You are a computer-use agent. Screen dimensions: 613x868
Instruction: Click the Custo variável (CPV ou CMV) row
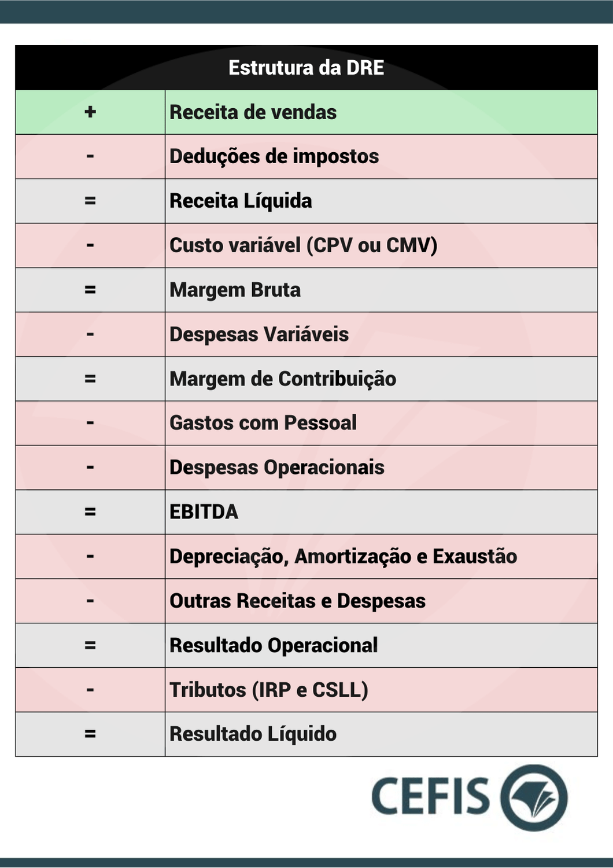pos(306,245)
